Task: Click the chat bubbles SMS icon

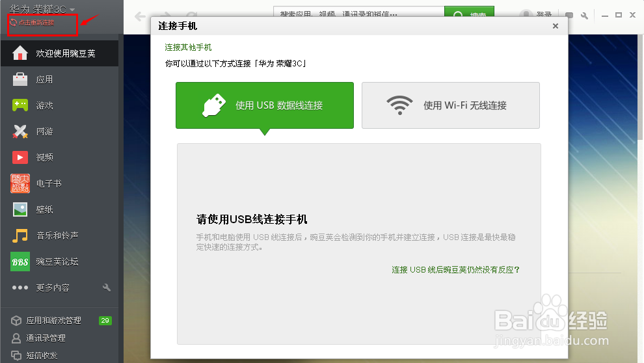Action: [x=16, y=356]
